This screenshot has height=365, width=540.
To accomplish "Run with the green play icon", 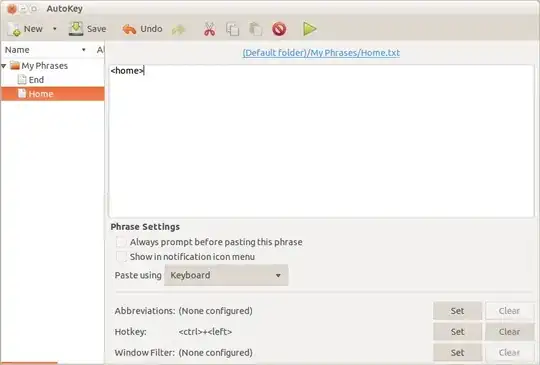I will 310,29.
